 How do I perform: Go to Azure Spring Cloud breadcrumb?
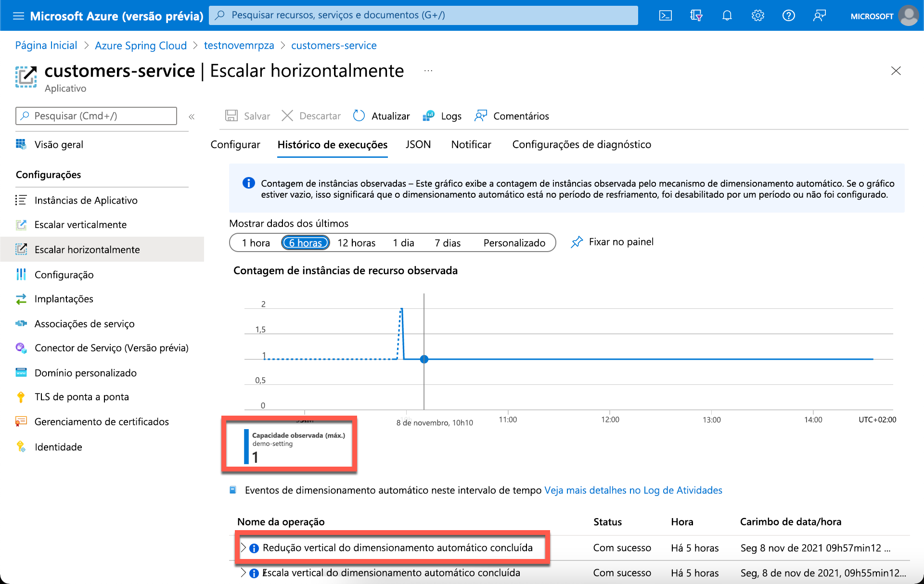pyautogui.click(x=141, y=46)
